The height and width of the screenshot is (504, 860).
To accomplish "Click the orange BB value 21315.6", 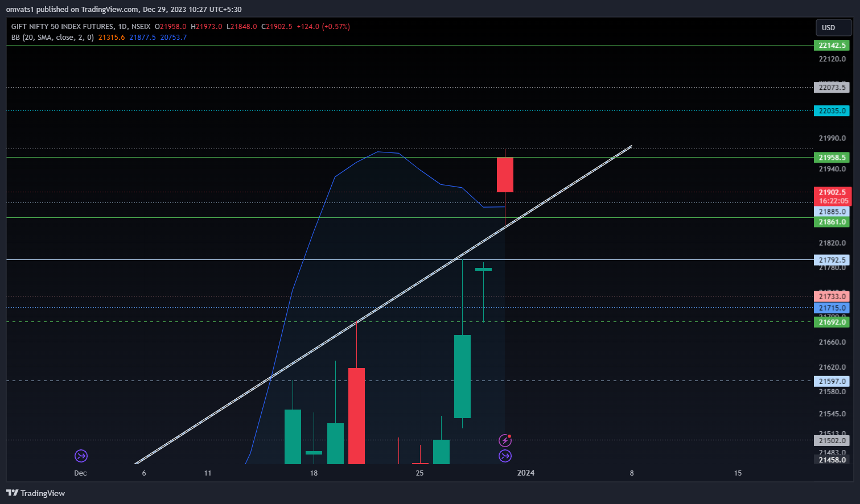I will click(111, 38).
